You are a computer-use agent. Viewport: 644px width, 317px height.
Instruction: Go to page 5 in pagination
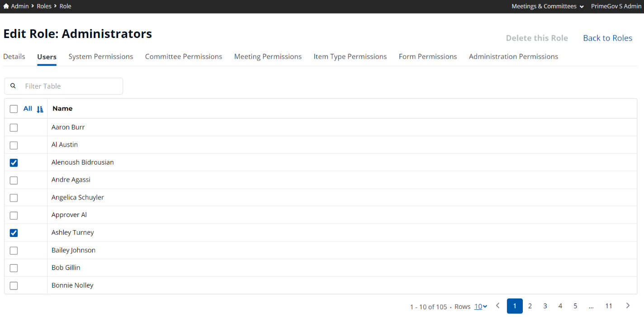575,306
